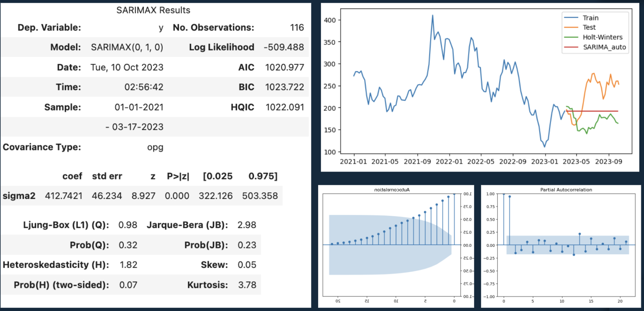Screen dimensions: 644x311
Task: Click the Partial Autocorrelation chart title
Action: 566,190
